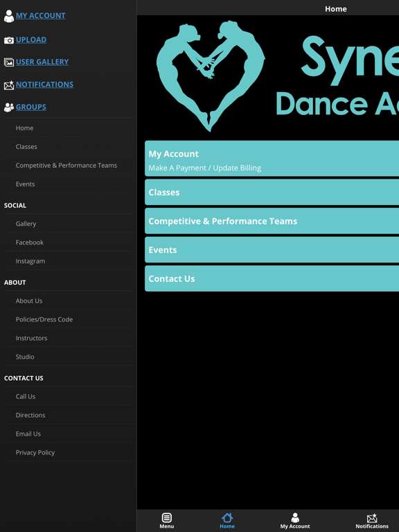Click the CONTACT US section heading
The image size is (399, 532).
[24, 378]
